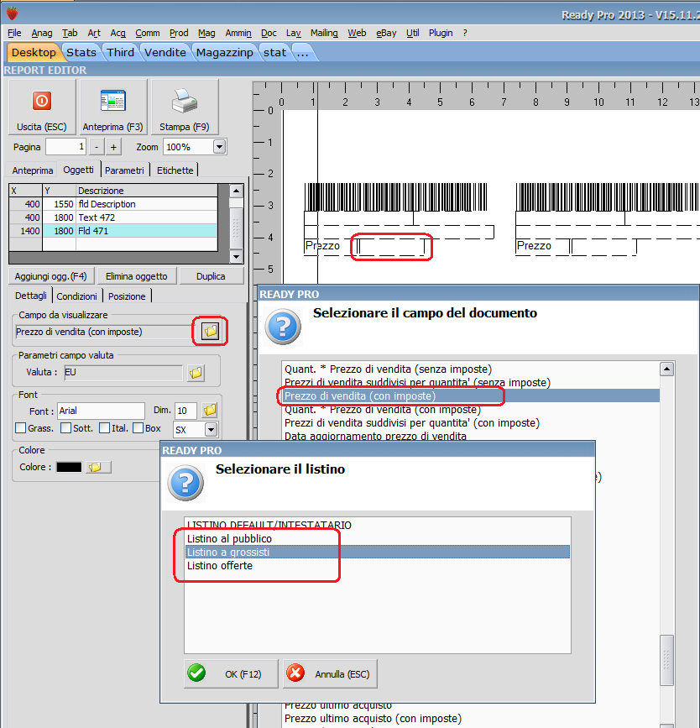The width and height of the screenshot is (700, 728).
Task: Open the Mag menu
Action: coord(206,33)
